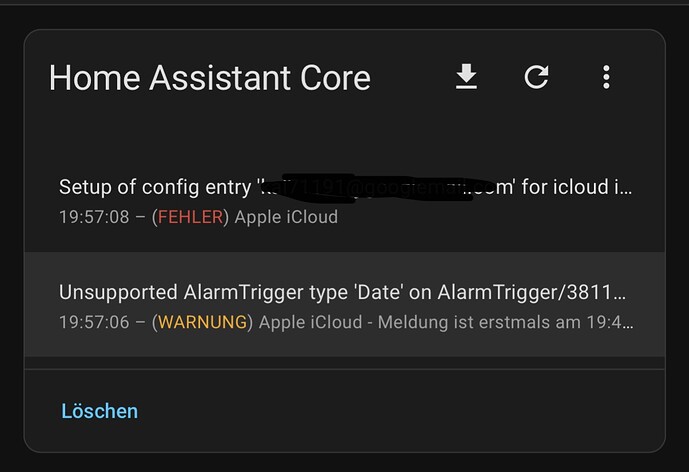Open the Unsupported AlarmTrigger warning entry

pos(345,305)
